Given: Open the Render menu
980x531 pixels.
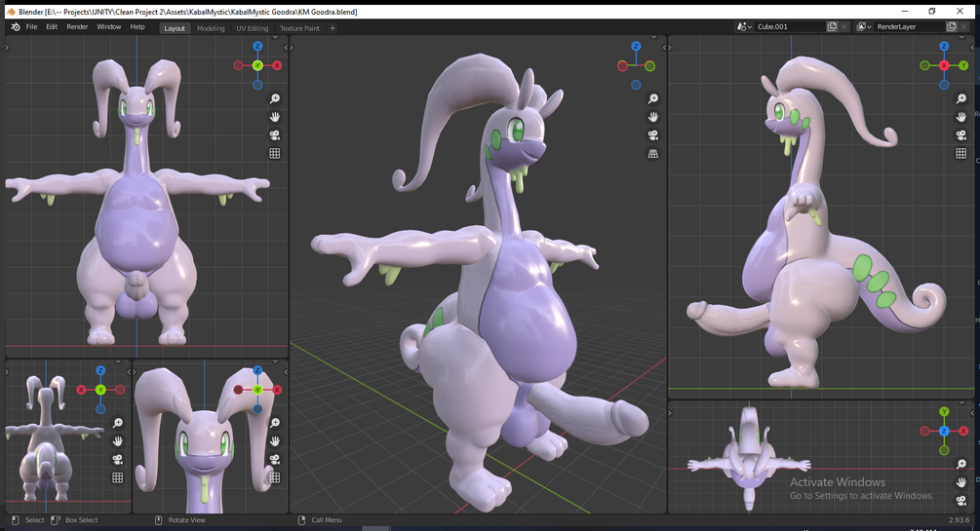Looking at the screenshot, I should pos(77,27).
